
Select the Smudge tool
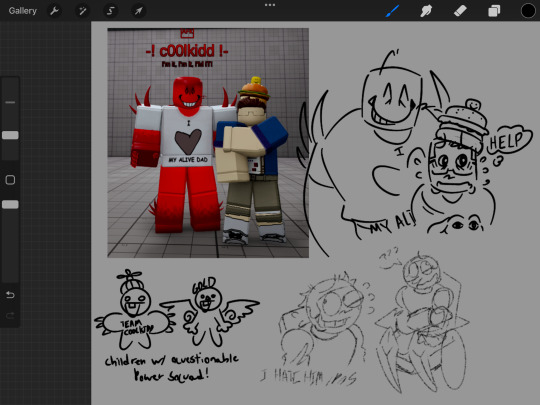click(426, 11)
